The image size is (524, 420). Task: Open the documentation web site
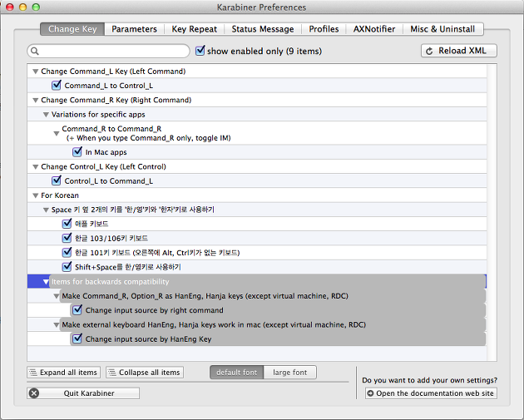click(431, 393)
